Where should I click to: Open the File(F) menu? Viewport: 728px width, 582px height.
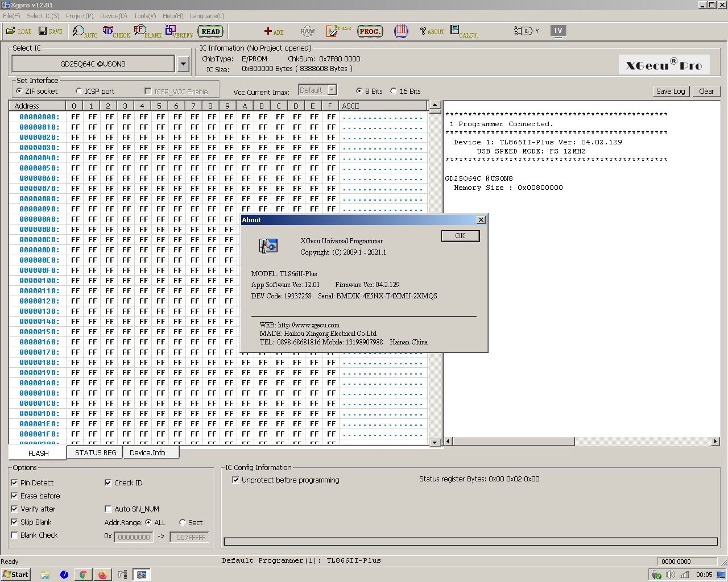click(11, 16)
